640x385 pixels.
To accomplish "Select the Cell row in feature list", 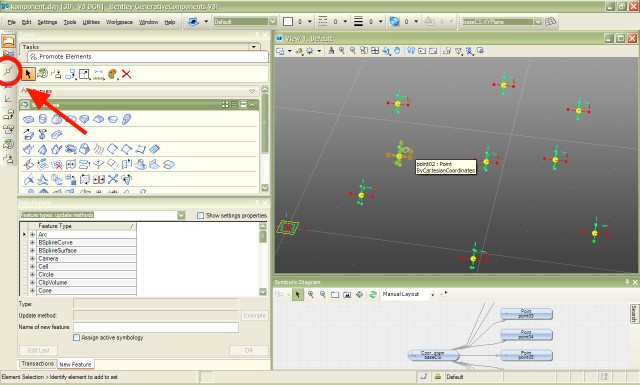I will coord(87,267).
